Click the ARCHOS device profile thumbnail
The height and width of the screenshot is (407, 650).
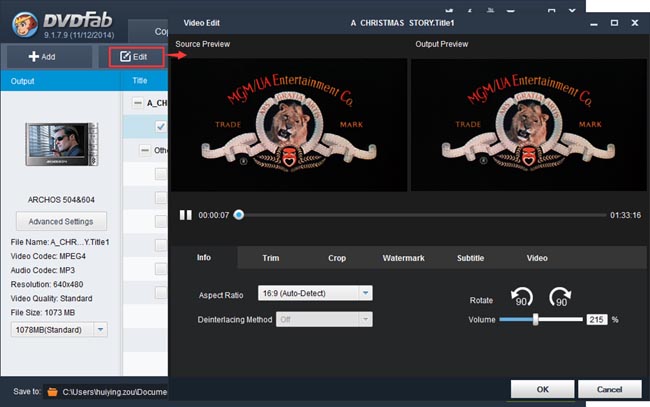pyautogui.click(x=61, y=144)
